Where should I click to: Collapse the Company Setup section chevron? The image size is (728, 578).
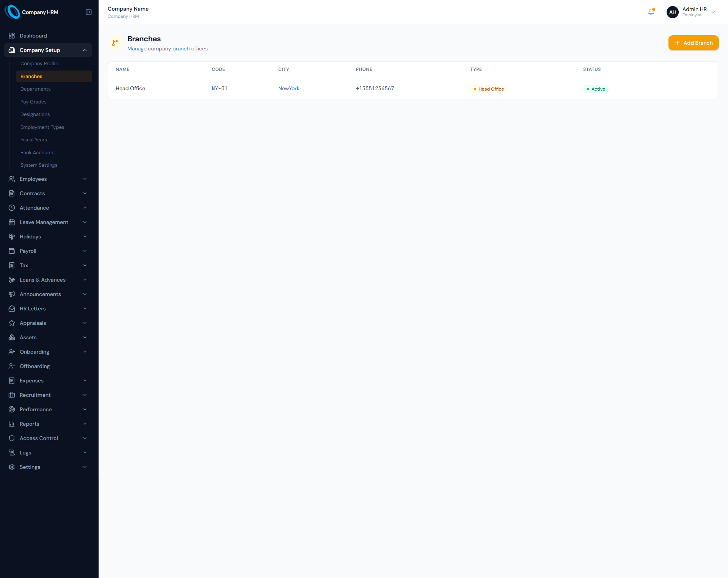coord(85,50)
